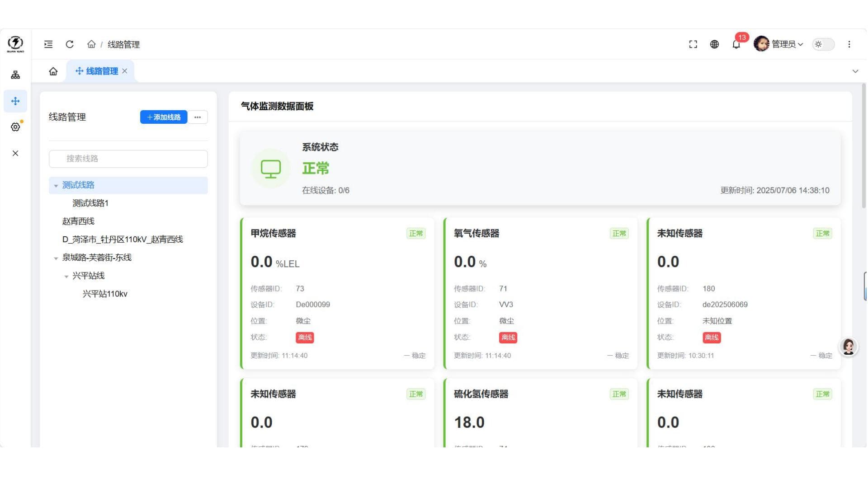The height and width of the screenshot is (488, 868).
Task: Enter fullscreen mode icon
Action: (x=693, y=44)
